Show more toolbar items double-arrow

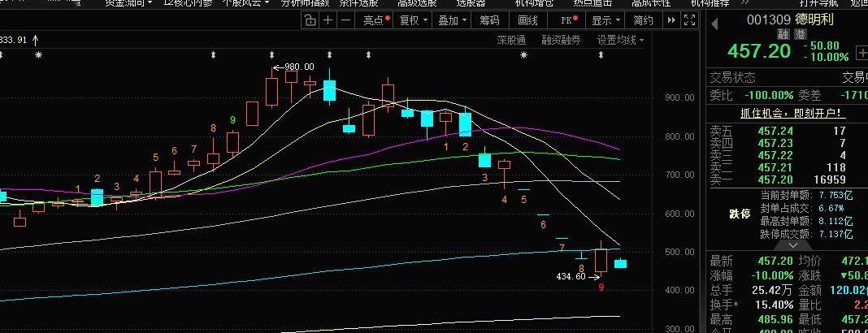(671, 20)
